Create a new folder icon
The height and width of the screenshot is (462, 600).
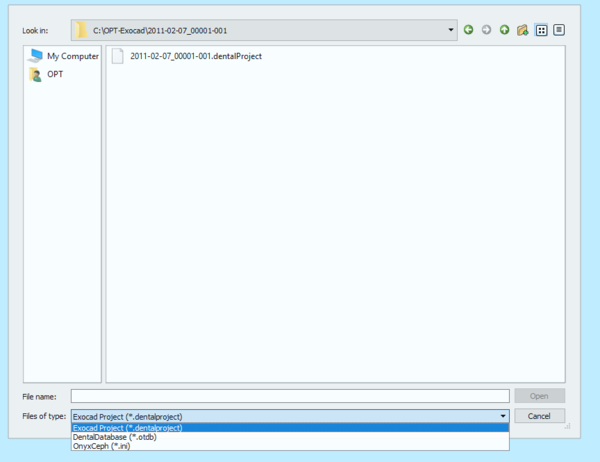click(522, 30)
